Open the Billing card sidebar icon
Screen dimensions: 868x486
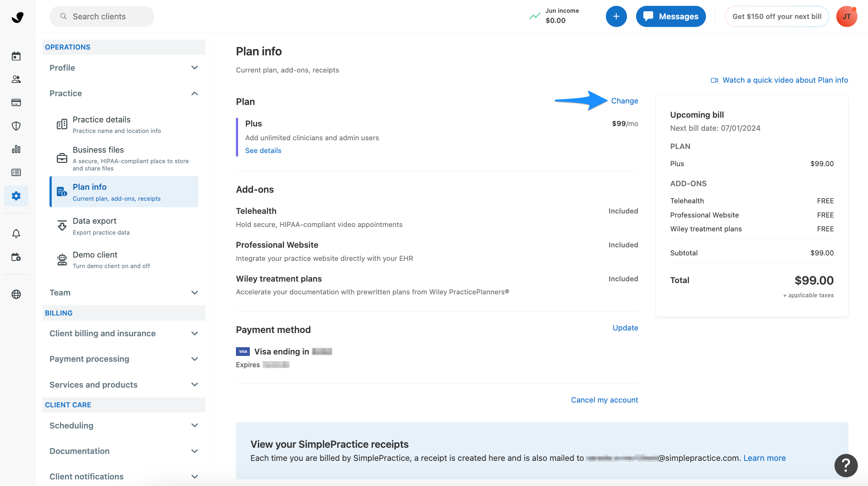tap(16, 102)
